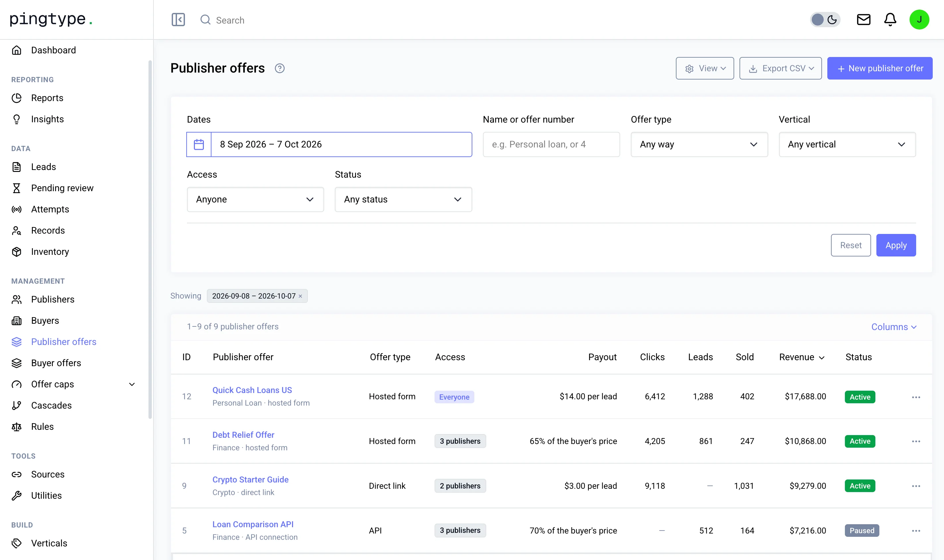Image resolution: width=944 pixels, height=560 pixels.
Task: Open the Loan Comparison API offer link
Action: click(253, 524)
